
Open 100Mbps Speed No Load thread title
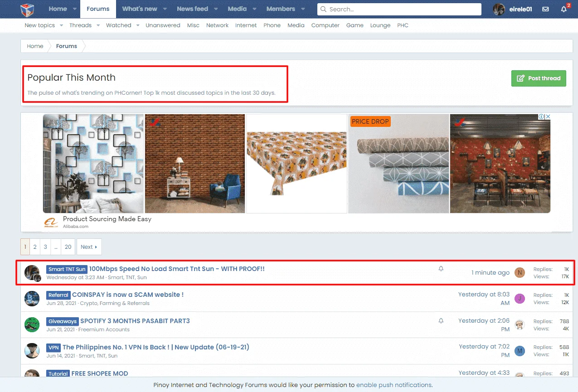(177, 269)
